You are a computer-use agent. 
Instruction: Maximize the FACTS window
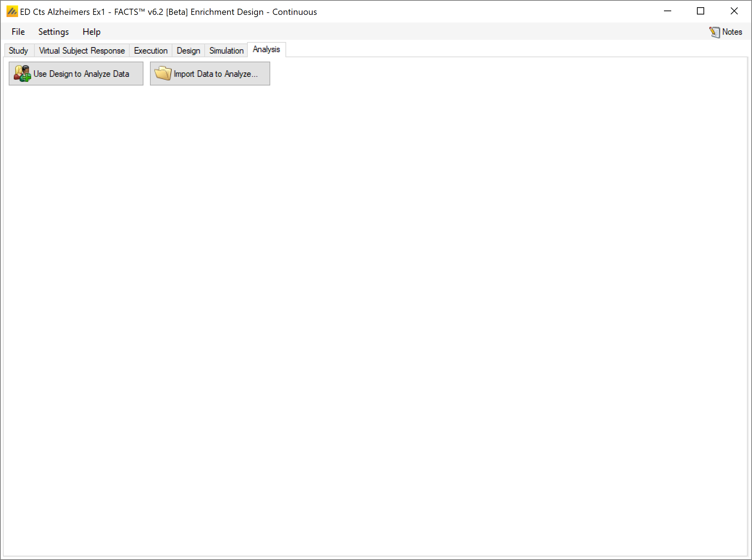[701, 11]
